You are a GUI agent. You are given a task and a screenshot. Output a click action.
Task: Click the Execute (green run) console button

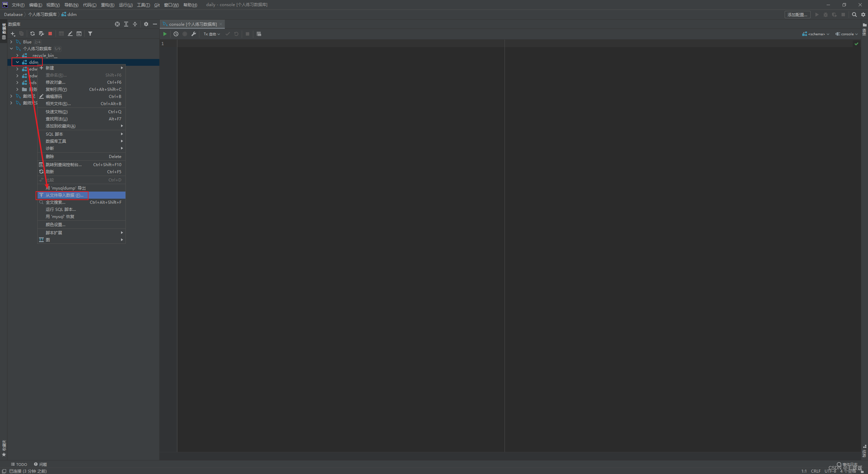(165, 34)
